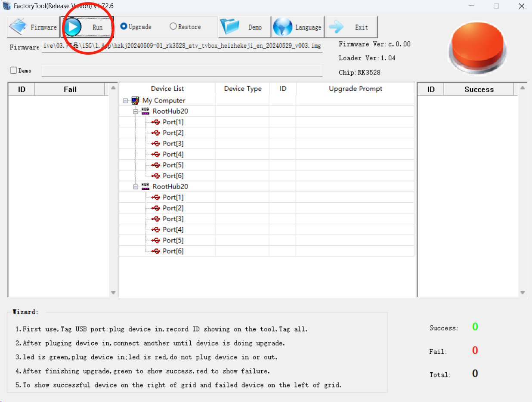Click the Language globe icon
The width and height of the screenshot is (532, 402).
coord(283,27)
